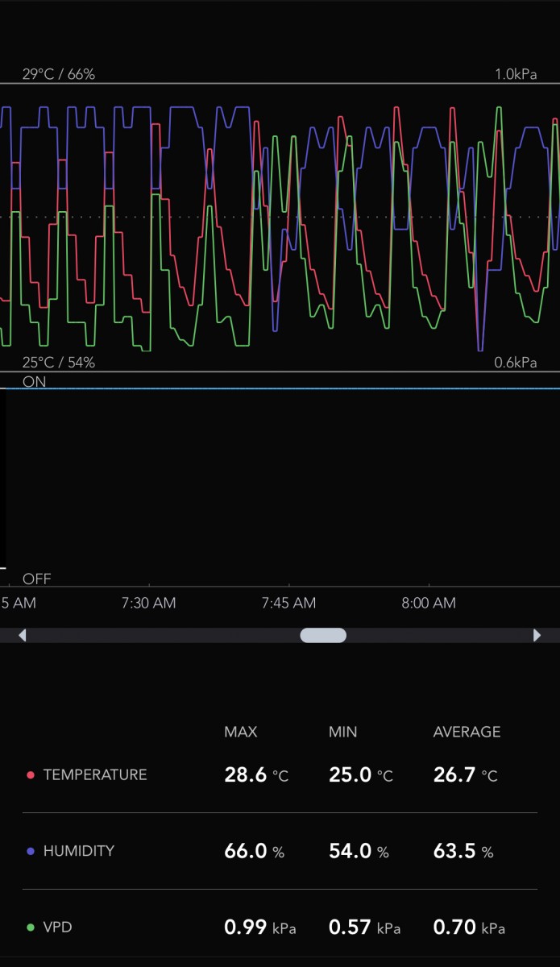
Task: Toggle the HUMIDITY series label
Action: point(78,851)
